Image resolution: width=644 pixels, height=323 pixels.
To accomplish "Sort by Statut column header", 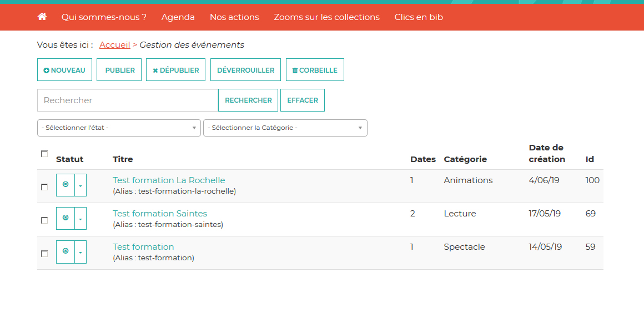I will [x=70, y=159].
